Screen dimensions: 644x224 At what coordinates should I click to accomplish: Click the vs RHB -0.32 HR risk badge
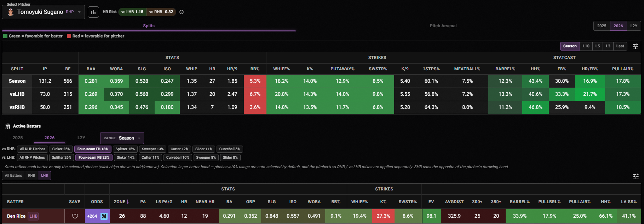[161, 12]
